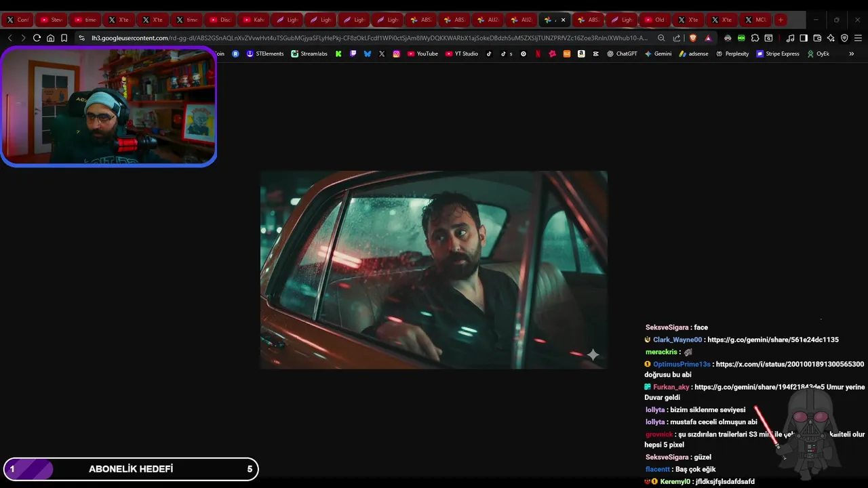Switch to the YouTube tab labeled Disc
The height and width of the screenshot is (488, 868).
point(220,20)
